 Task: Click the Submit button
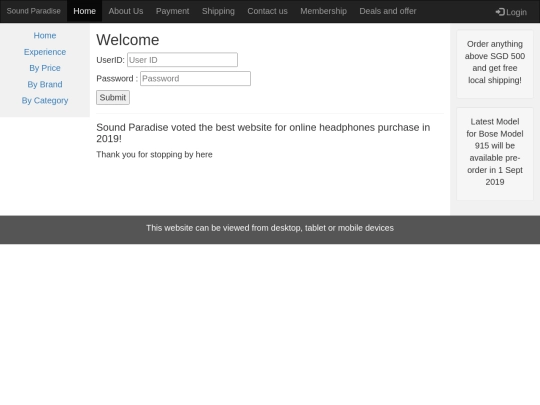point(113,97)
